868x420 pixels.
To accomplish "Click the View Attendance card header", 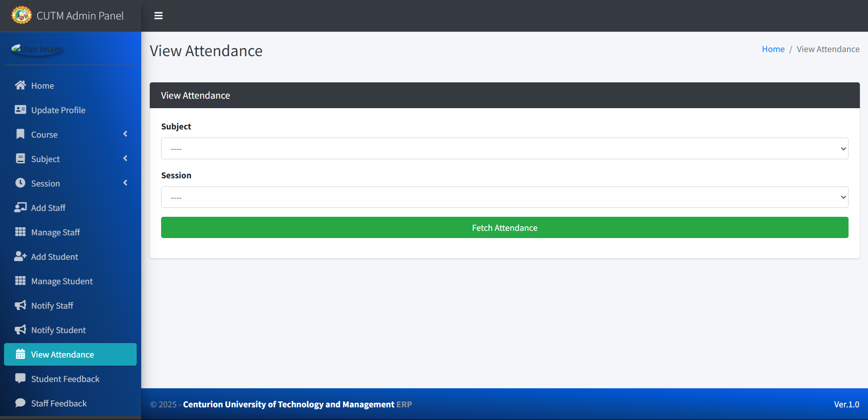I will point(505,95).
